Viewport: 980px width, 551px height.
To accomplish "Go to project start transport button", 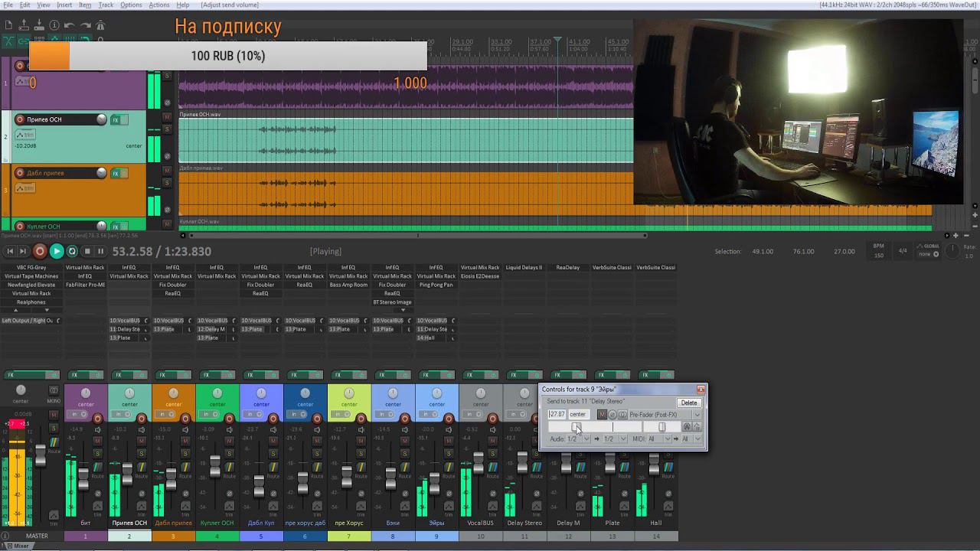I will (10, 251).
